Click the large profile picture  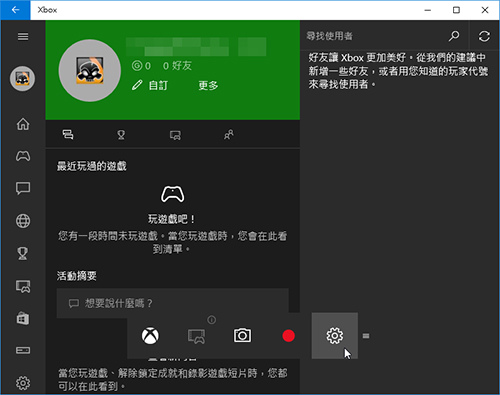coord(90,70)
